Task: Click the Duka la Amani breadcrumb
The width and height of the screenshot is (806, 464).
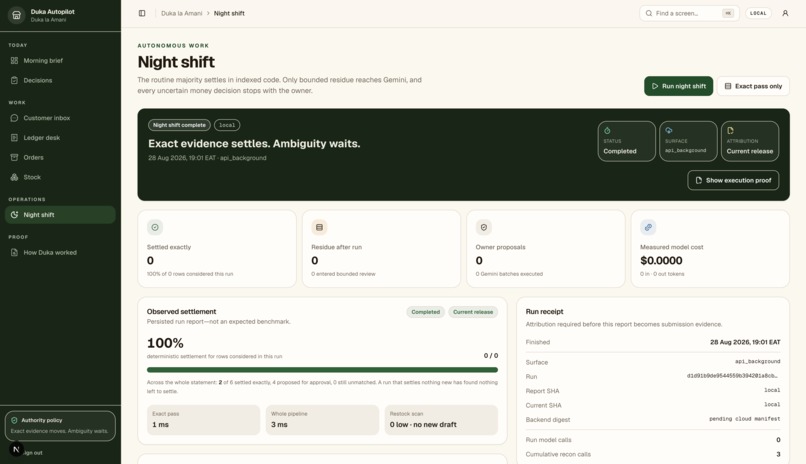Action: coord(181,13)
